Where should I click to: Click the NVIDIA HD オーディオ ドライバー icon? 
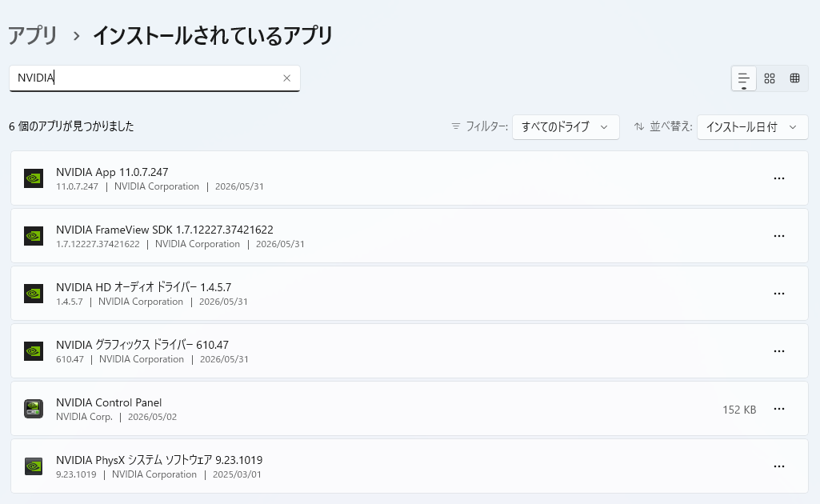pyautogui.click(x=34, y=294)
